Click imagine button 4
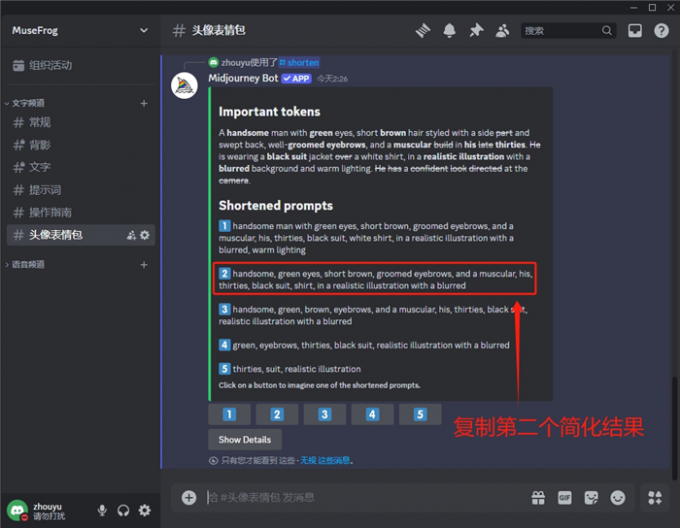 point(373,414)
